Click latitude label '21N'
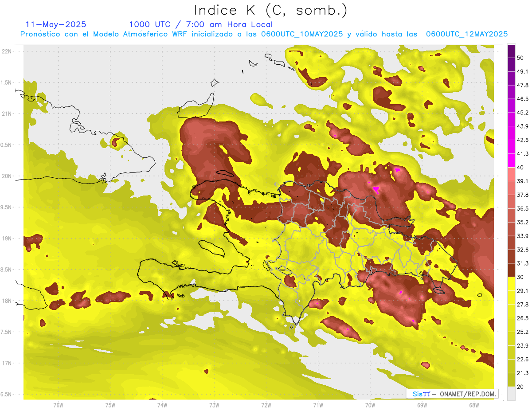The width and height of the screenshot is (532, 411). pos(8,114)
